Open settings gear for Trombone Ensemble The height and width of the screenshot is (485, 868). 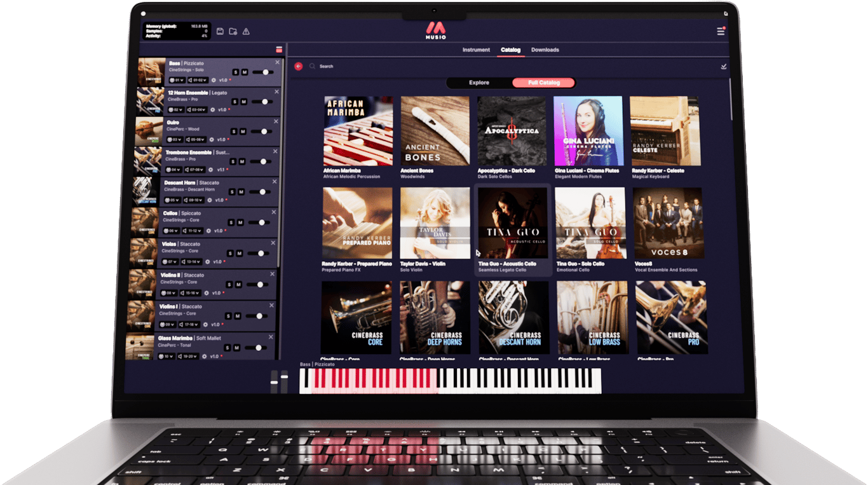(210, 170)
